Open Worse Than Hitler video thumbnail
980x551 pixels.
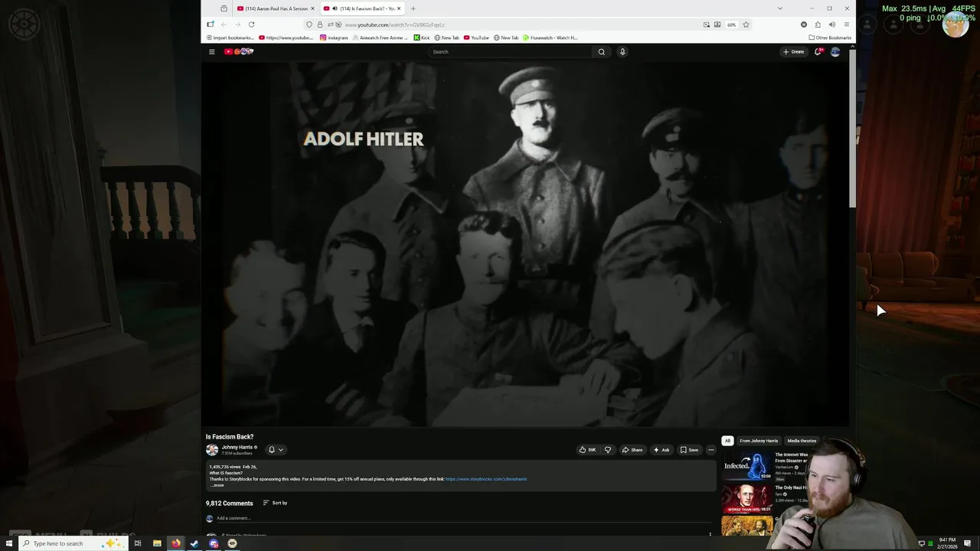(746, 498)
